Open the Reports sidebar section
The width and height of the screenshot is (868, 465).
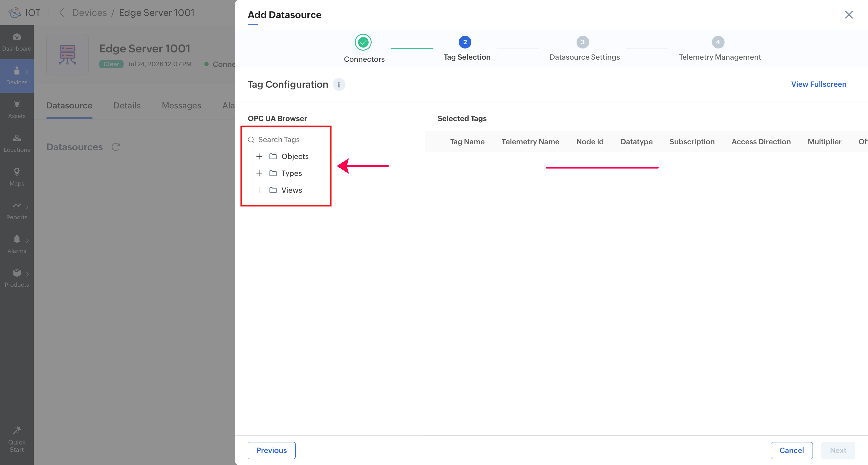click(x=17, y=211)
